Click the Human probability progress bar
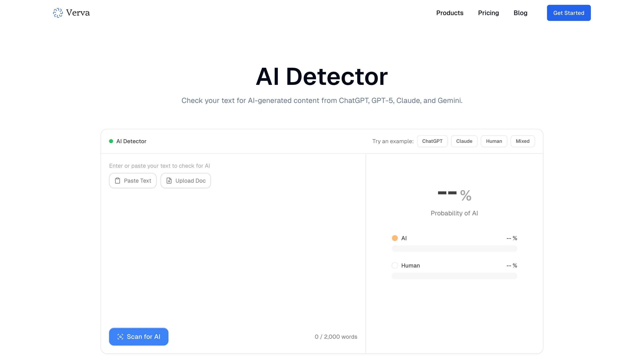The width and height of the screenshot is (644, 364). [454, 276]
